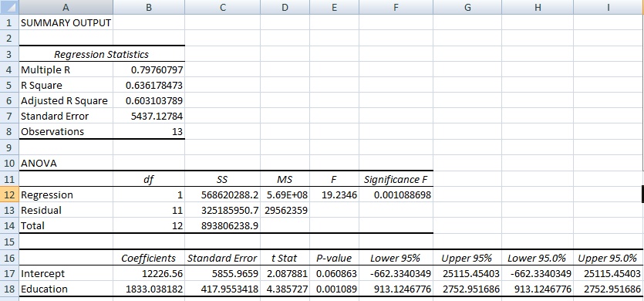
Task: Click the Coefficients header cell
Action: coord(149,258)
